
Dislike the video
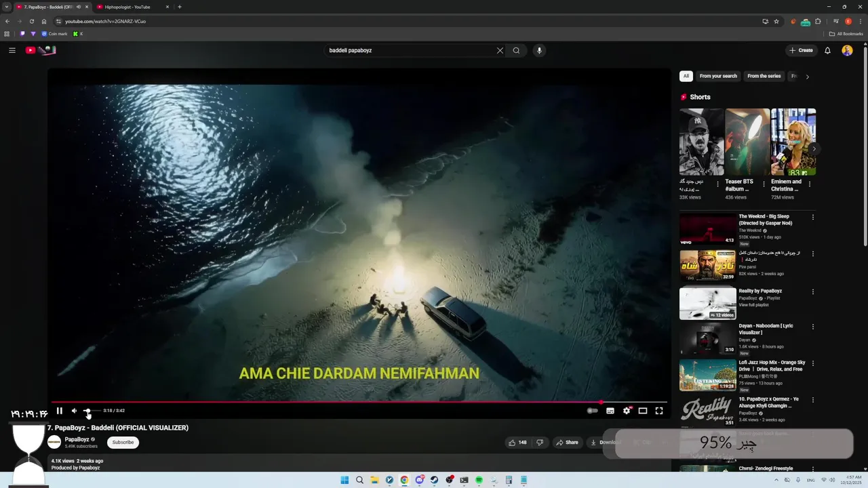[540, 443]
